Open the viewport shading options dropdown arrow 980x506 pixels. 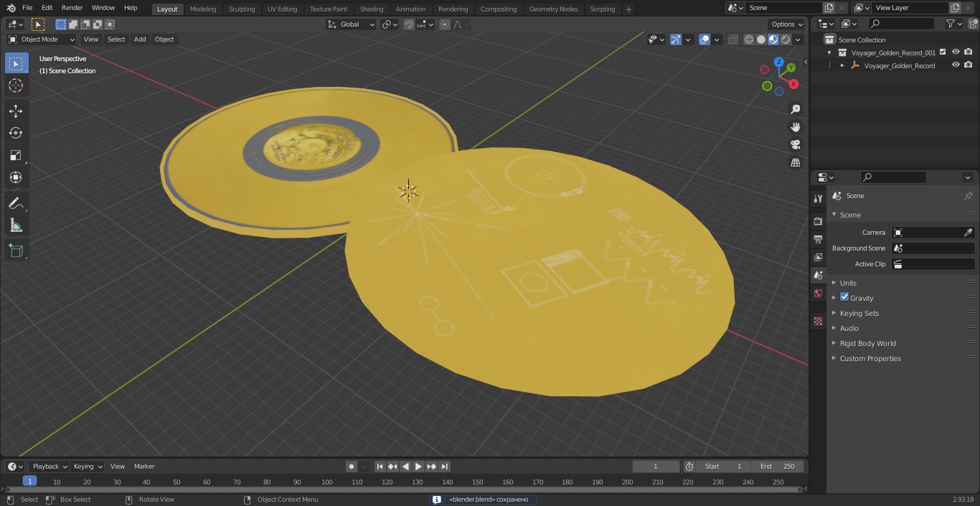pos(798,39)
